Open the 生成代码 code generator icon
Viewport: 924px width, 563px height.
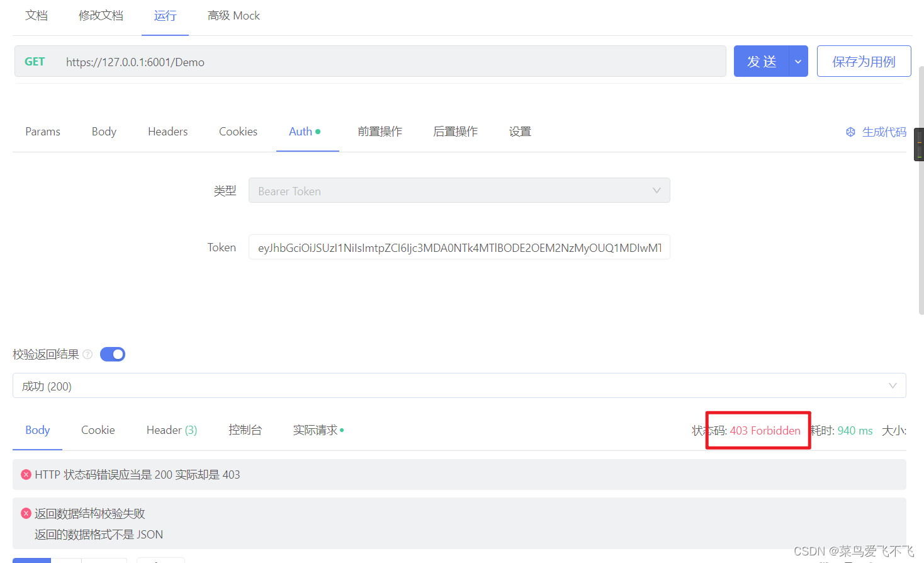[x=850, y=132]
